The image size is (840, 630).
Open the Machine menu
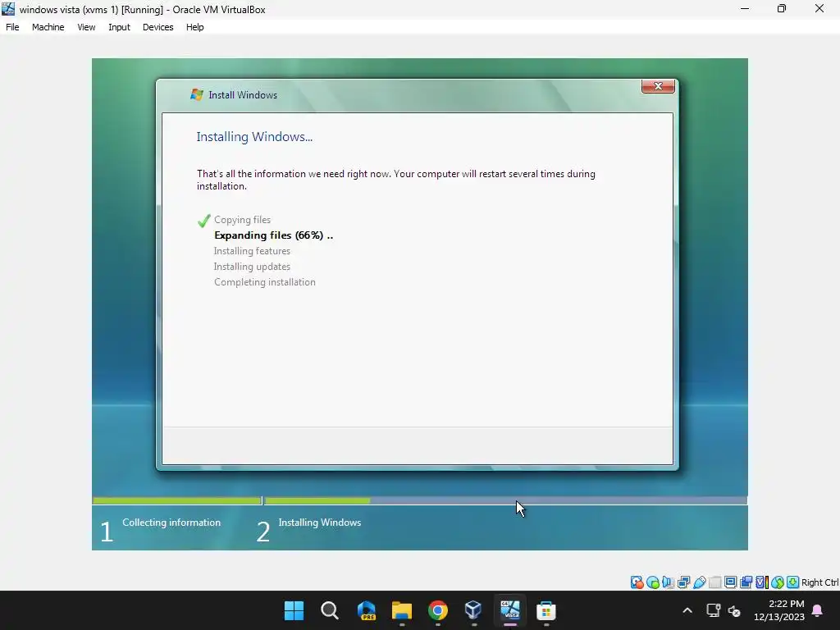[x=48, y=27]
